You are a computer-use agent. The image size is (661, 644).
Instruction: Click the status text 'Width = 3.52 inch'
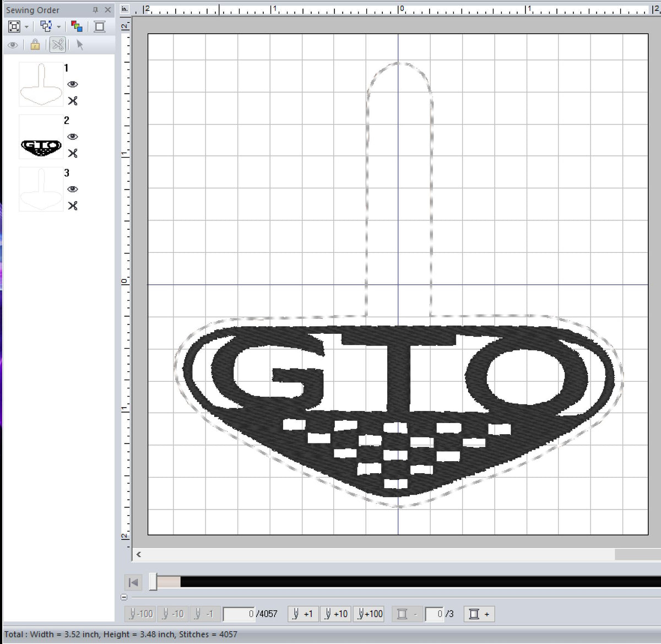coord(63,634)
